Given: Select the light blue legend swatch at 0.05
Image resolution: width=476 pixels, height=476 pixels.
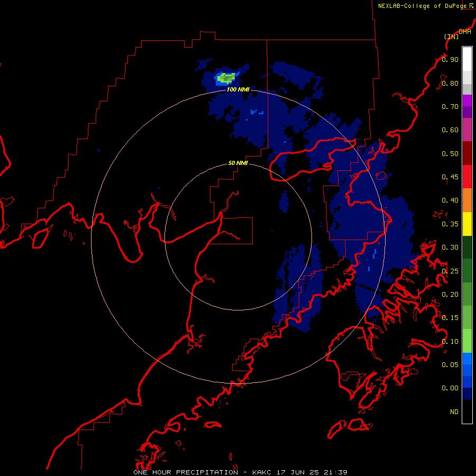Looking at the screenshot, I should [467, 359].
